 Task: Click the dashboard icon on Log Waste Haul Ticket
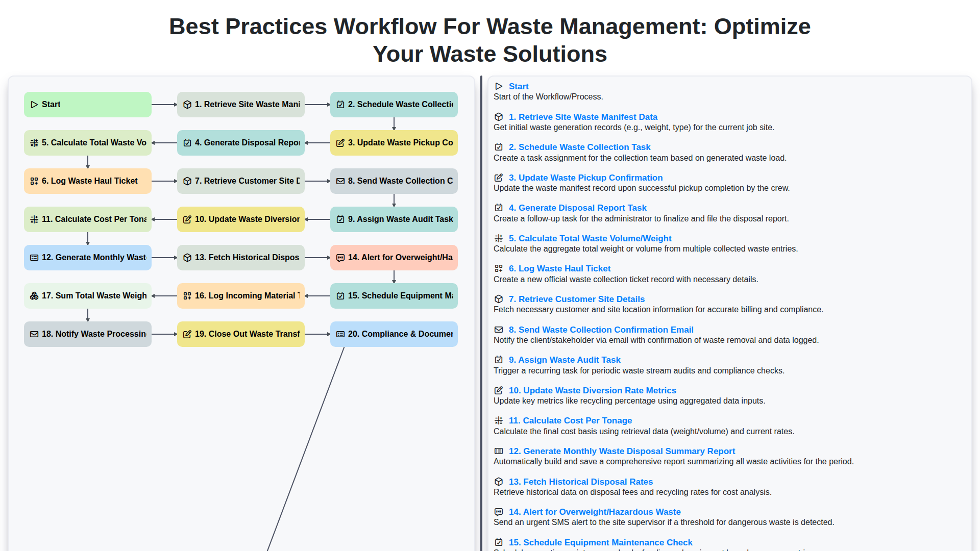tap(35, 181)
